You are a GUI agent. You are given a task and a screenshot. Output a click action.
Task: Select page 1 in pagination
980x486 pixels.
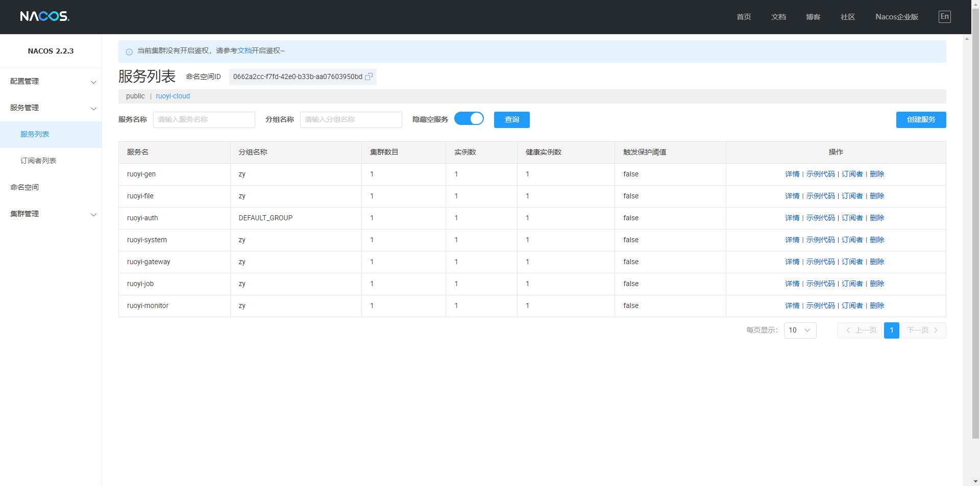point(892,330)
